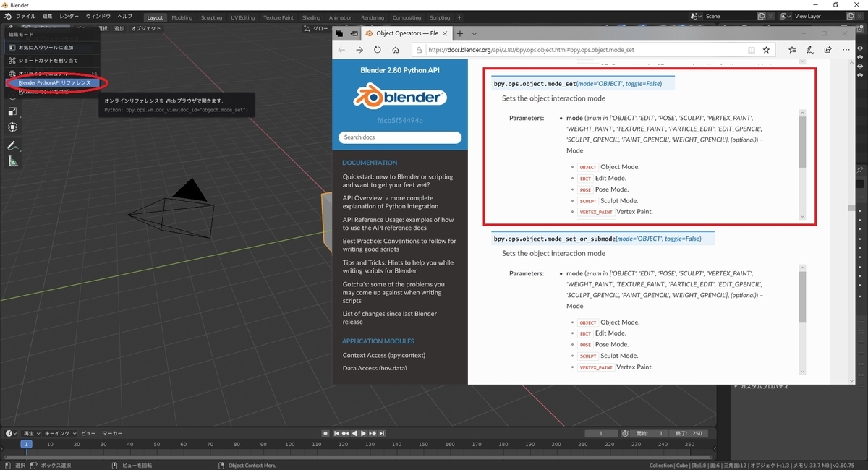Open the グロー... transform orientation dropdown
Screen dimensions: 868x470
point(318,28)
